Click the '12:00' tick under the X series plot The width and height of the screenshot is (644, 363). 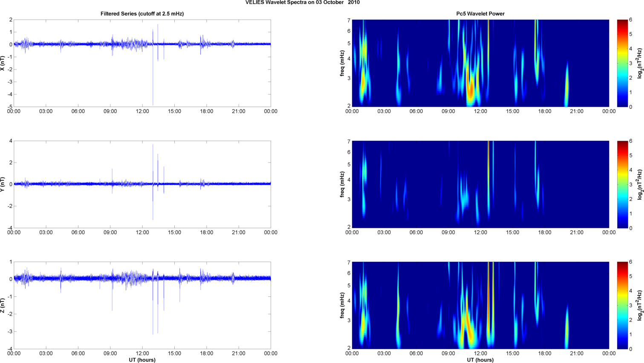142,111
